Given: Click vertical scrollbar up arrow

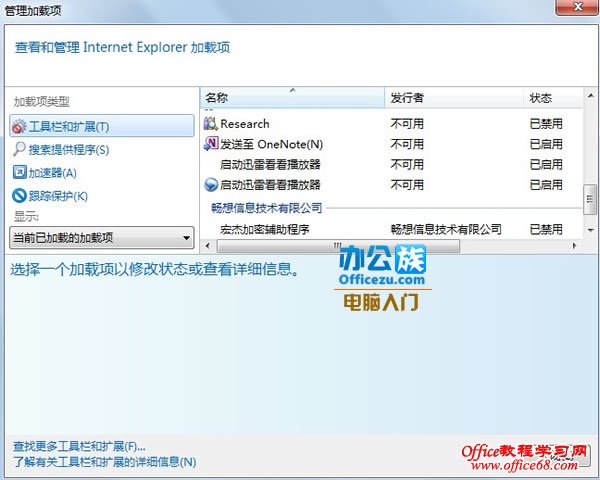Looking at the screenshot, I should click(590, 95).
